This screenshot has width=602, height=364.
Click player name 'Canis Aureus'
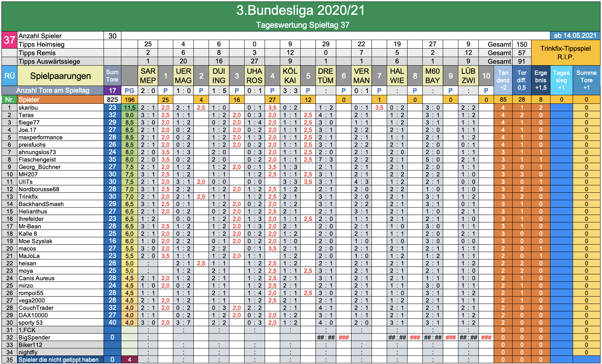[36, 278]
